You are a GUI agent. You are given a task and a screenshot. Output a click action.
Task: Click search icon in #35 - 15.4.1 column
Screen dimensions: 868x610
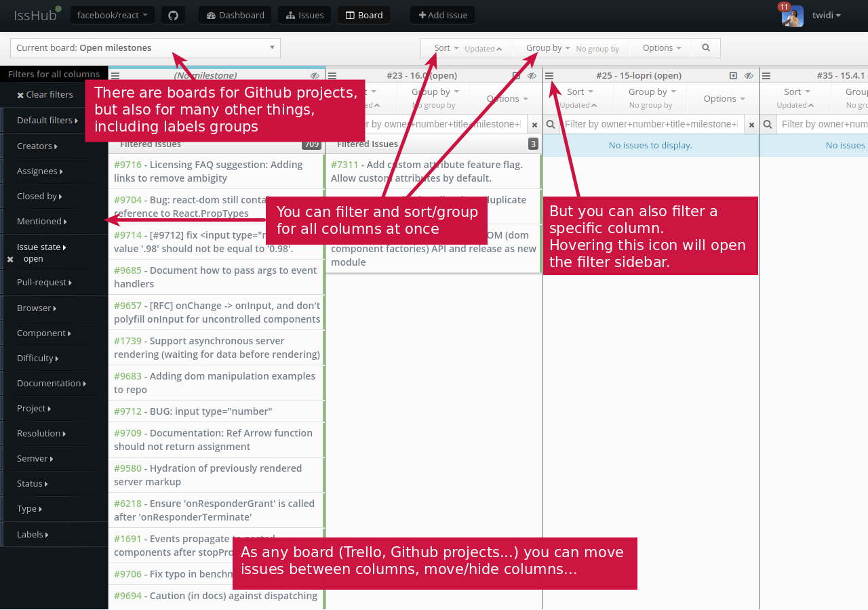(x=768, y=125)
